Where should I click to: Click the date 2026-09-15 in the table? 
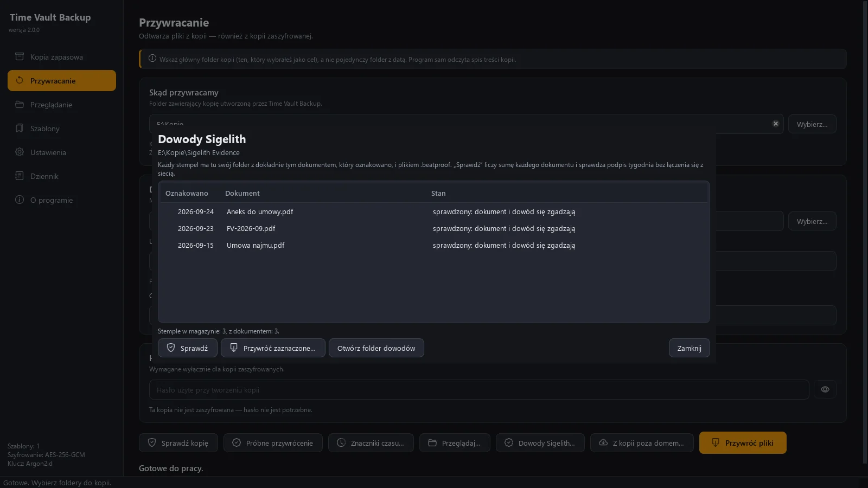196,246
